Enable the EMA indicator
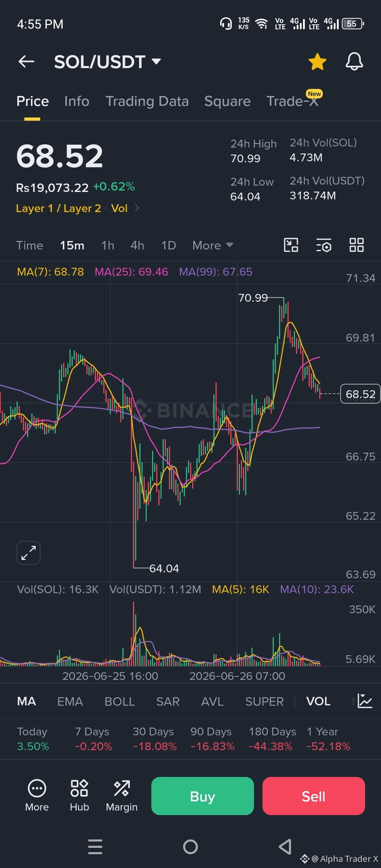Screen dimensions: 381x868 click(70, 701)
